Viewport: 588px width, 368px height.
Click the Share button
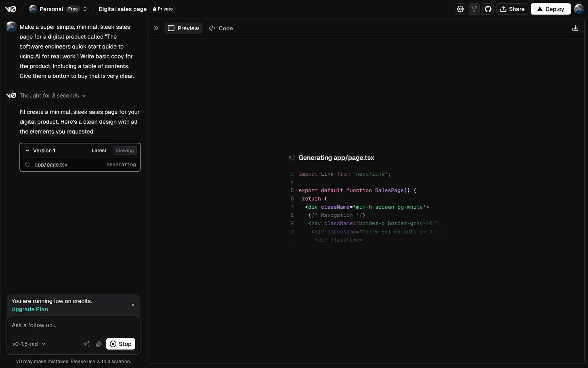point(512,9)
